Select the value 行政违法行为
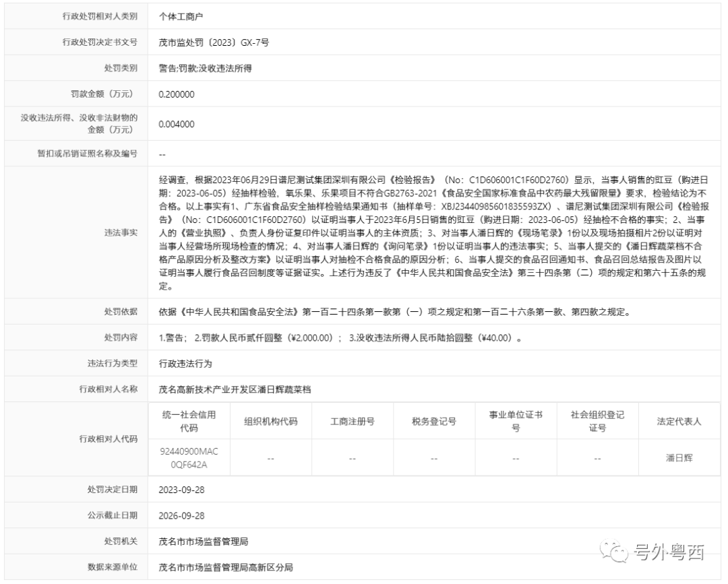The height and width of the screenshot is (584, 728). click(185, 364)
